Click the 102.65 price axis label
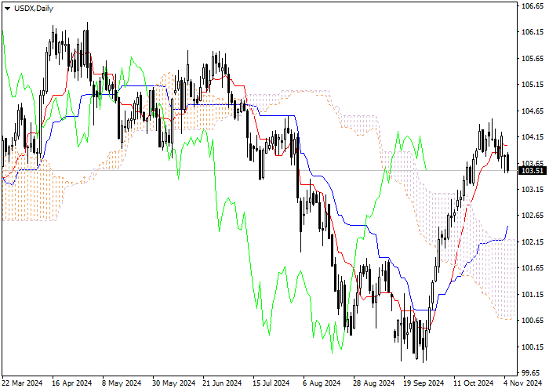Screen dimensions: 549x392 click(x=533, y=216)
